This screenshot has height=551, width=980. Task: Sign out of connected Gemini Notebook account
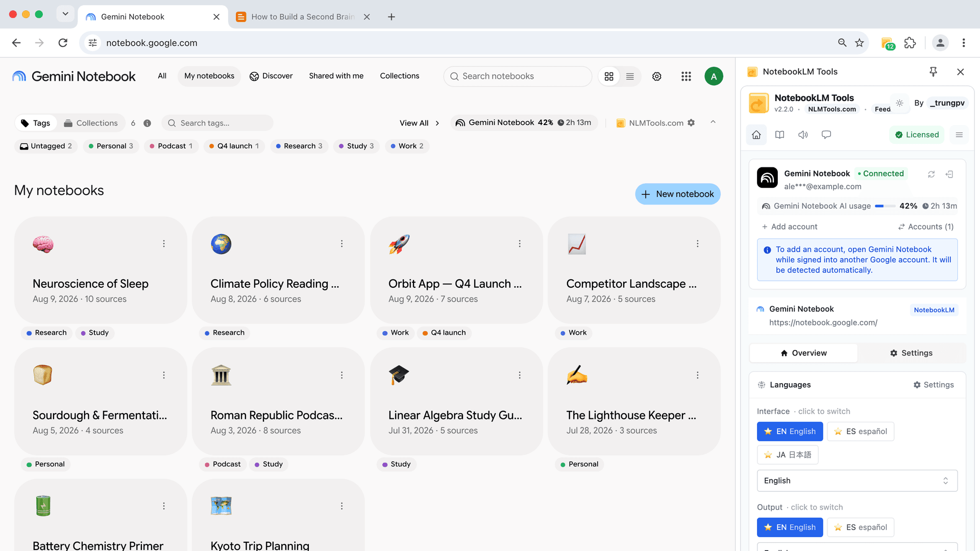tap(949, 174)
